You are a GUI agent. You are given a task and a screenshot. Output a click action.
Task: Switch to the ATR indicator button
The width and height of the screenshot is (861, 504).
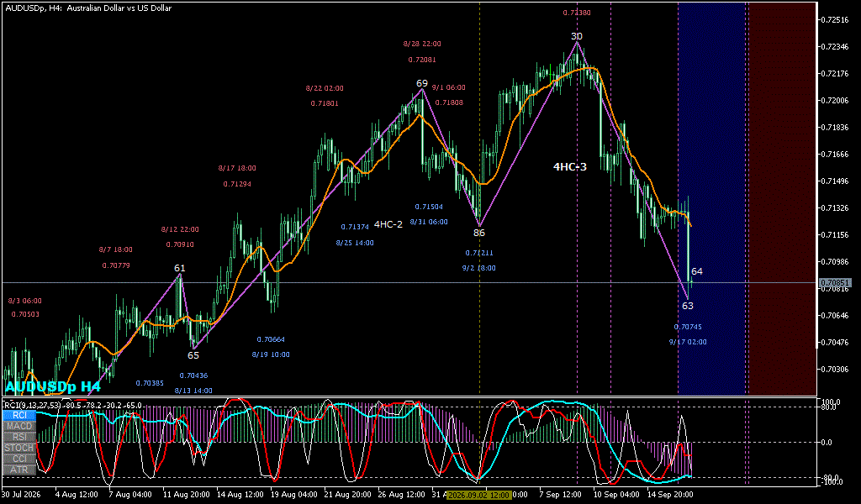tap(19, 470)
